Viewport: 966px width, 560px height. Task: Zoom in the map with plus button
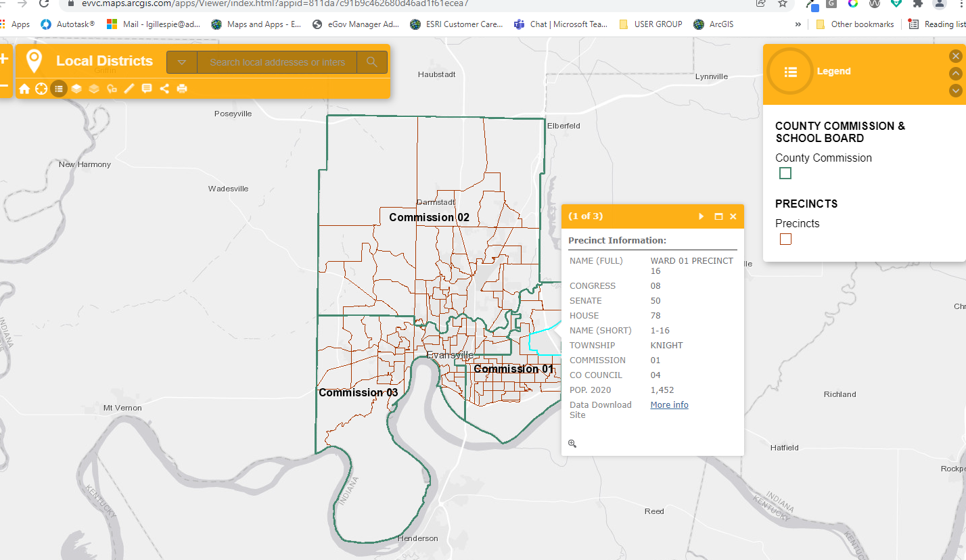click(x=3, y=60)
